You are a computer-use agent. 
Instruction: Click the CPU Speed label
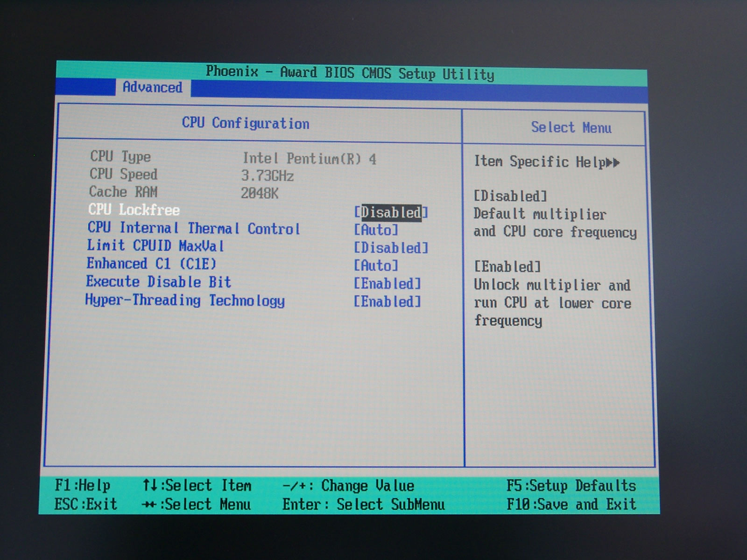[123, 174]
